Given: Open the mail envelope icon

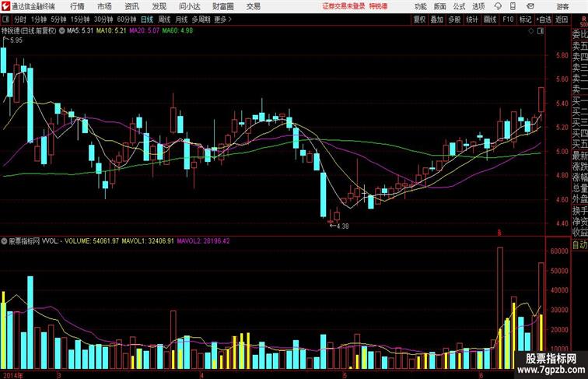Looking at the screenshot, I should tap(530, 6).
